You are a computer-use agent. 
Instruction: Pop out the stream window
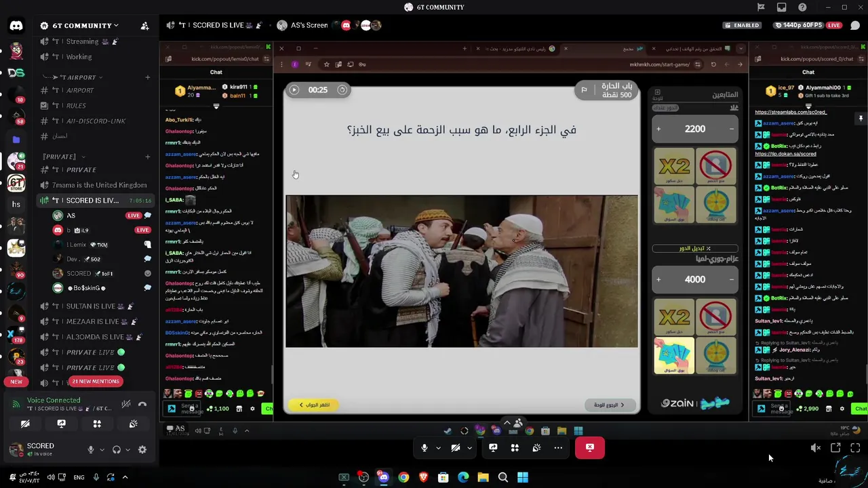pyautogui.click(x=835, y=448)
